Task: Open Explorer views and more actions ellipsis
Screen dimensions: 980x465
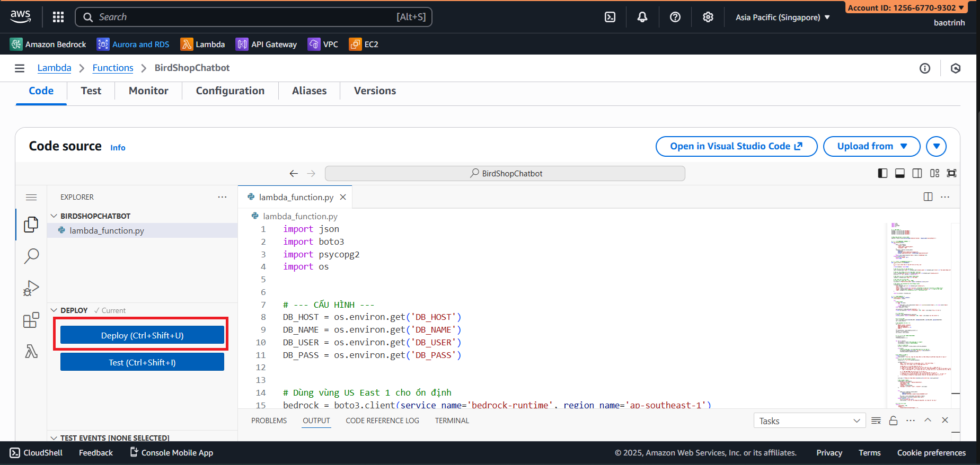Action: click(x=222, y=197)
